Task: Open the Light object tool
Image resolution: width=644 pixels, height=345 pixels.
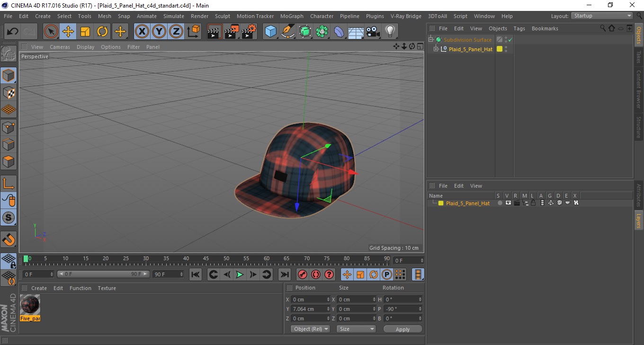Action: [390, 32]
